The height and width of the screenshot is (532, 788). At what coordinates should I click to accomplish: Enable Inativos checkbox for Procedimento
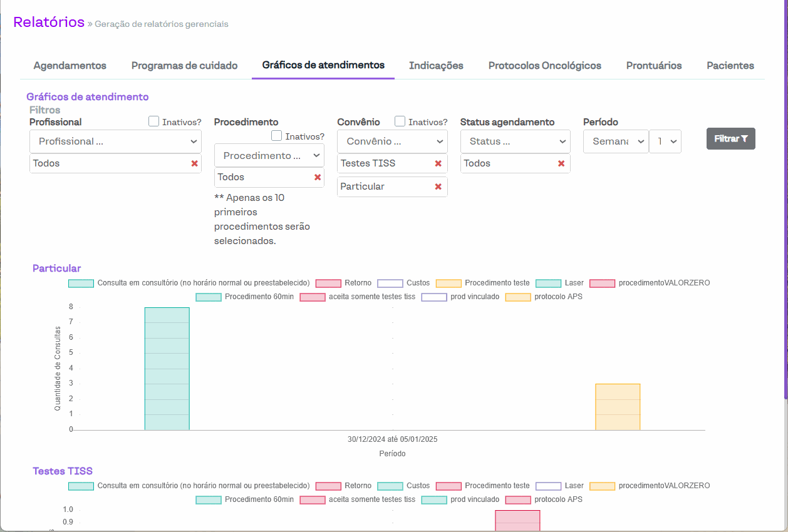(x=276, y=135)
